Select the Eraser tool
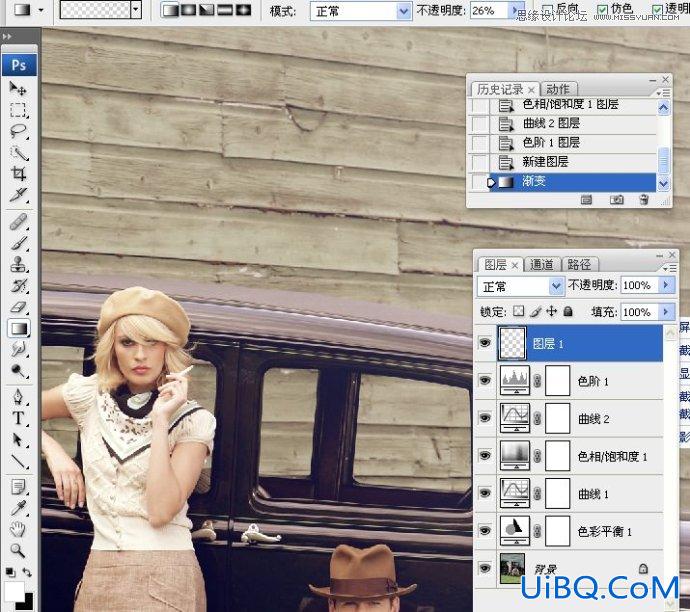The image size is (690, 612). (18, 307)
